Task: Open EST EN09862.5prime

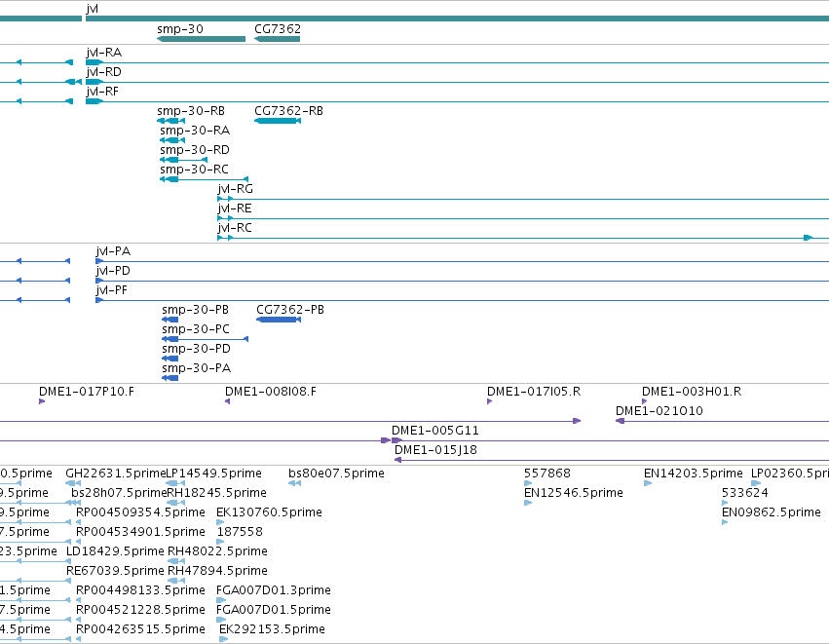Action: coord(772,512)
